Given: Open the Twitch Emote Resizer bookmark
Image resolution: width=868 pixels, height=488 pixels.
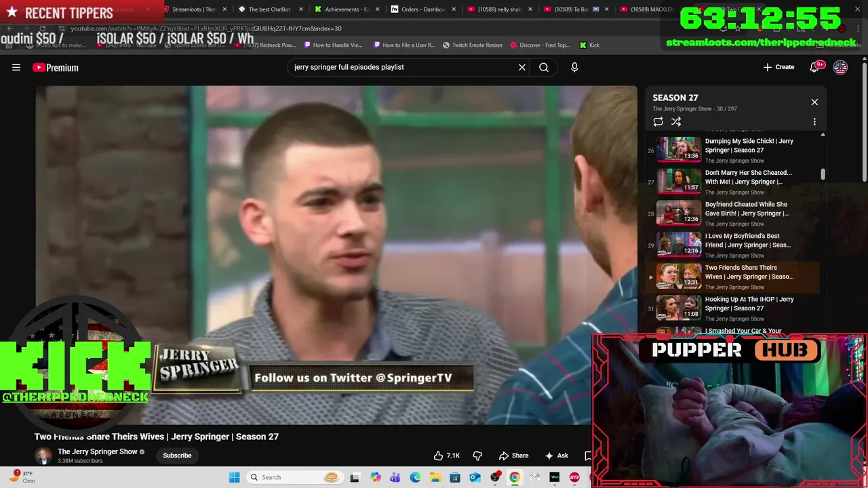Looking at the screenshot, I should 473,45.
